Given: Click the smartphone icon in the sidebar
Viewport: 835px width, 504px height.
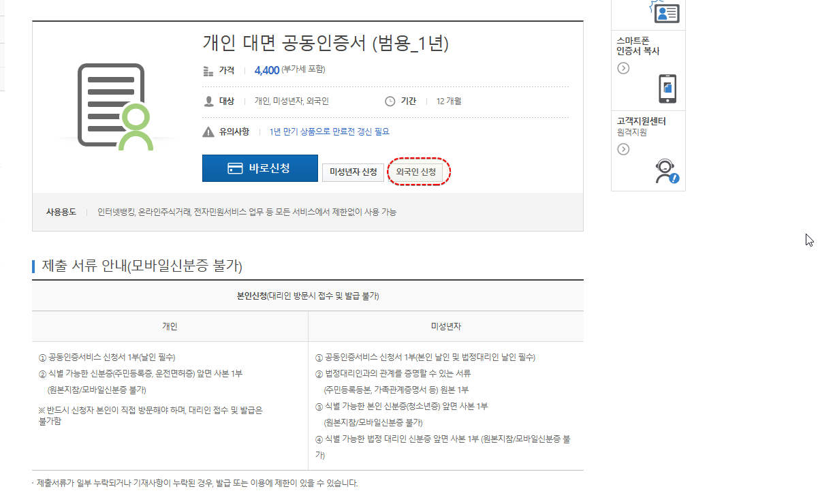Looking at the screenshot, I should point(667,89).
